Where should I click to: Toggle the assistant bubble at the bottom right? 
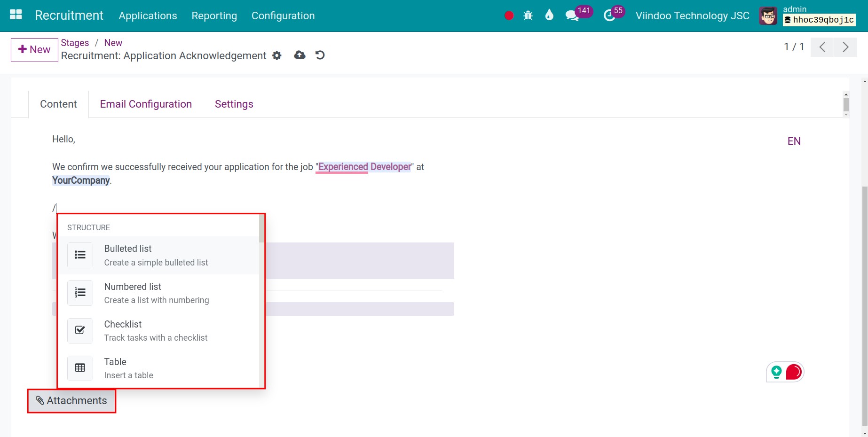click(x=784, y=372)
